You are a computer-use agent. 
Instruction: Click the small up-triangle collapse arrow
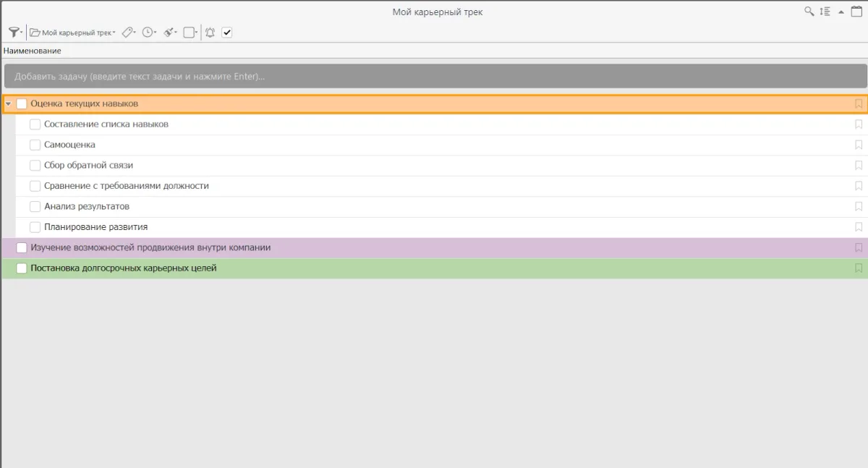(x=841, y=12)
